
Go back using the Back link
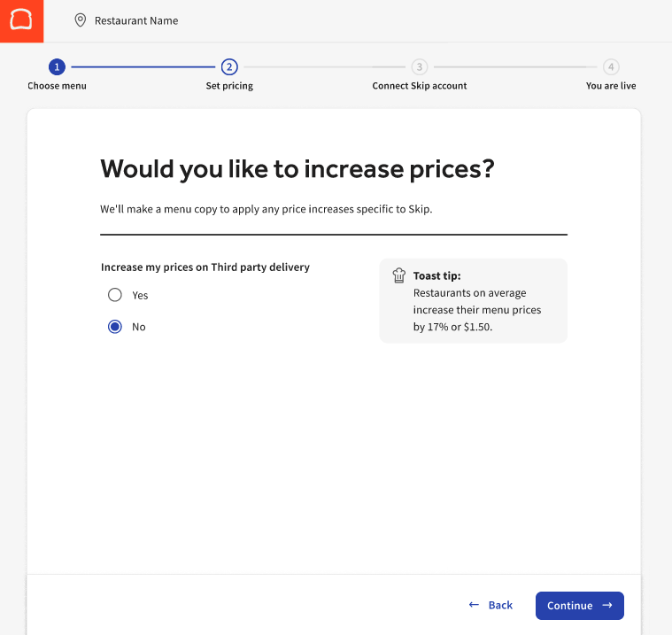pyautogui.click(x=499, y=606)
